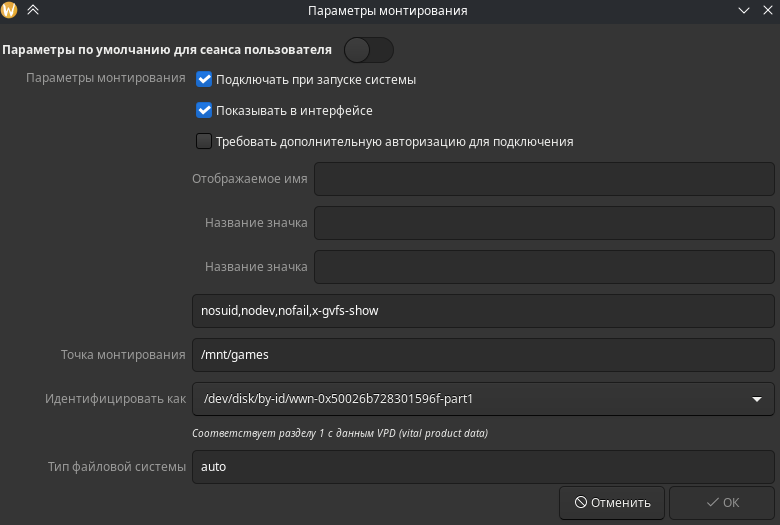Toggle the user session defaults switch
The height and width of the screenshot is (525, 780).
[x=368, y=49]
